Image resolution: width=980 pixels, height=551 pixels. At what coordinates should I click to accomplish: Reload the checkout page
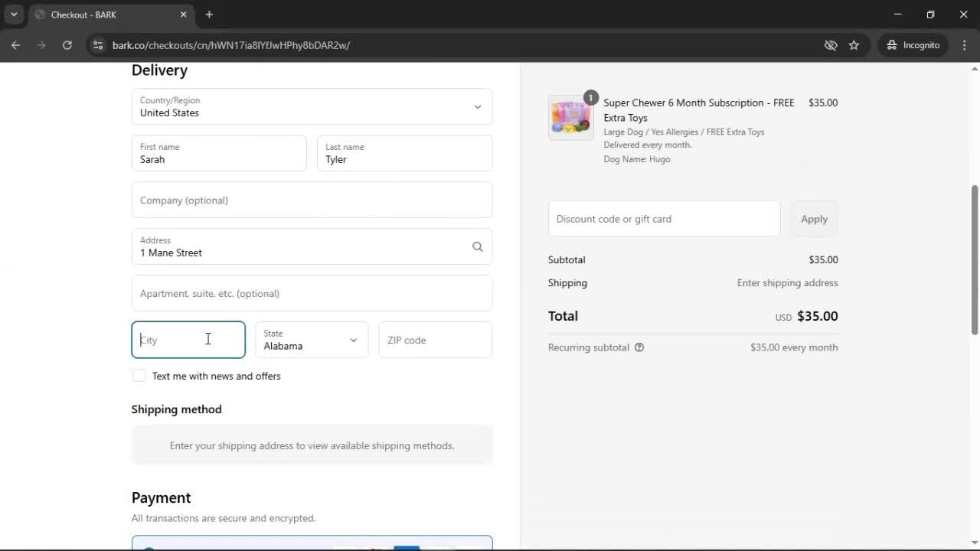click(67, 45)
